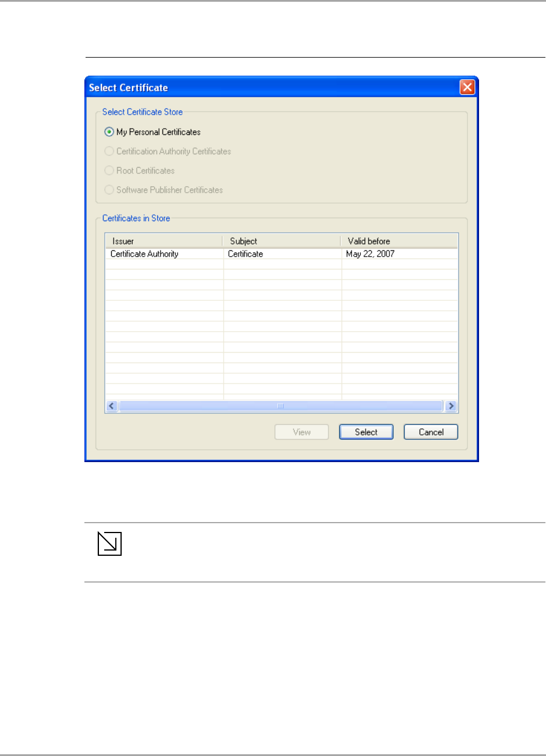The height and width of the screenshot is (756, 546).
Task: Confirm with the Select button
Action: point(366,432)
